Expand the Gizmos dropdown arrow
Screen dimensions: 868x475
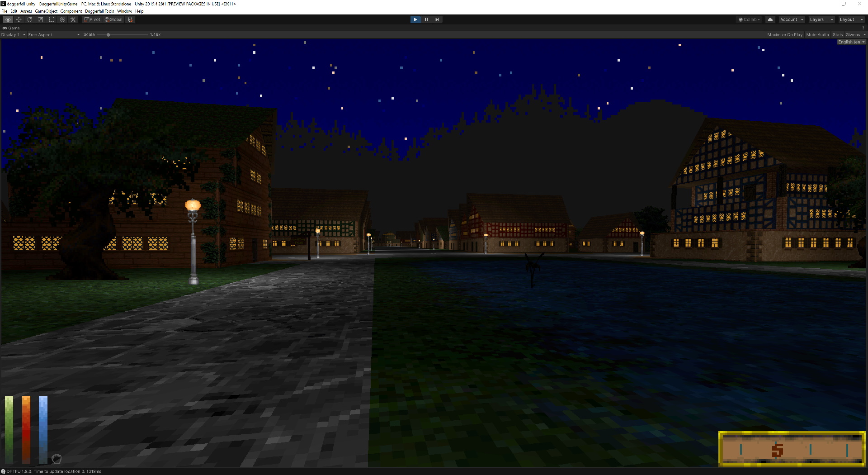click(x=864, y=35)
